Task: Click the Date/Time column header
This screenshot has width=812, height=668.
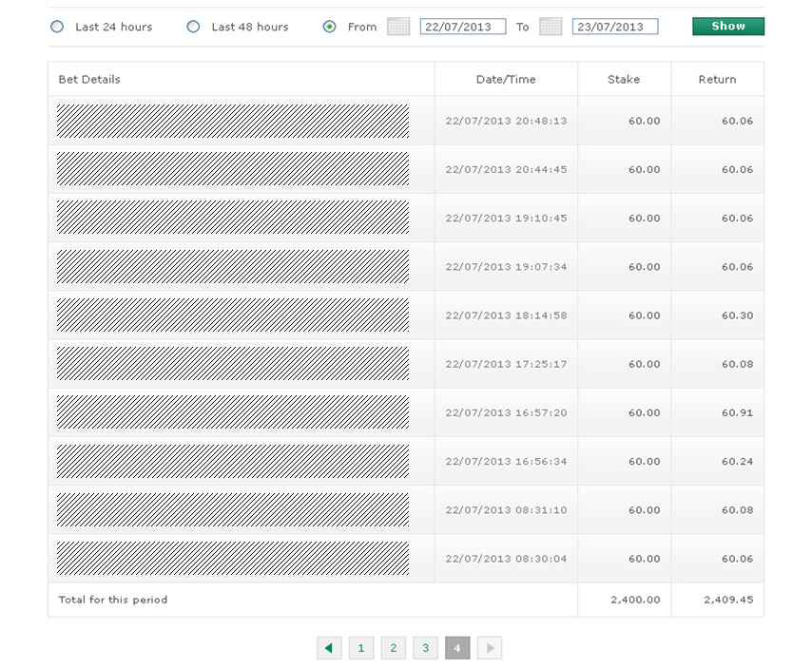Action: pyautogui.click(x=506, y=80)
